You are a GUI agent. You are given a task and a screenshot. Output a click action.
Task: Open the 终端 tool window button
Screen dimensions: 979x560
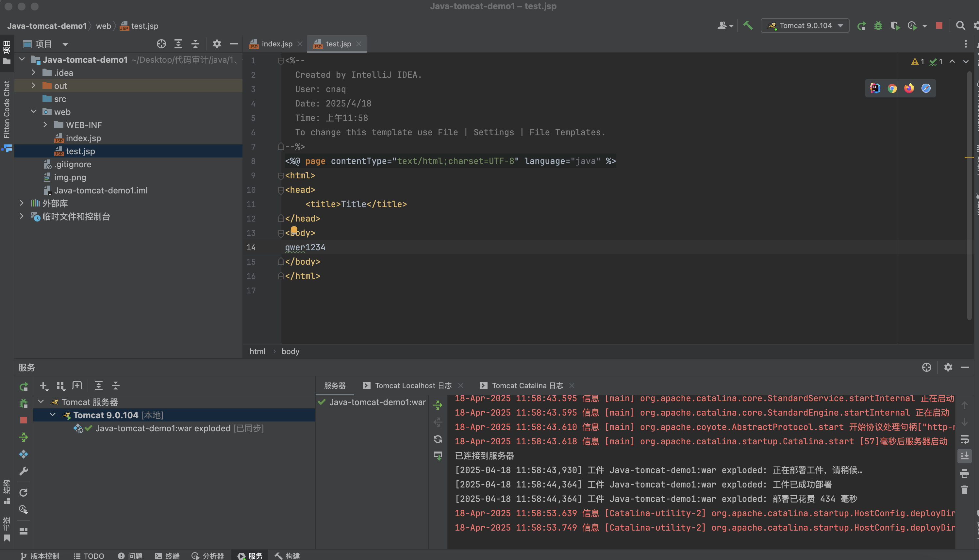[167, 556]
